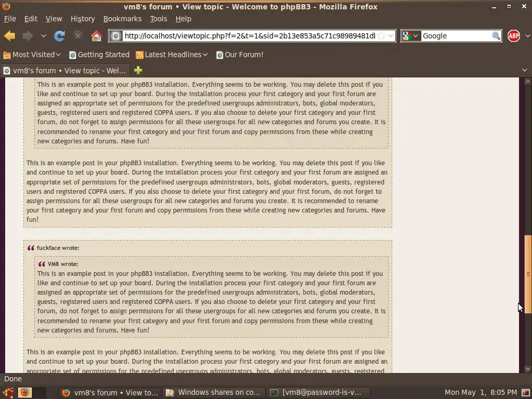Open the History menu

tap(83, 19)
